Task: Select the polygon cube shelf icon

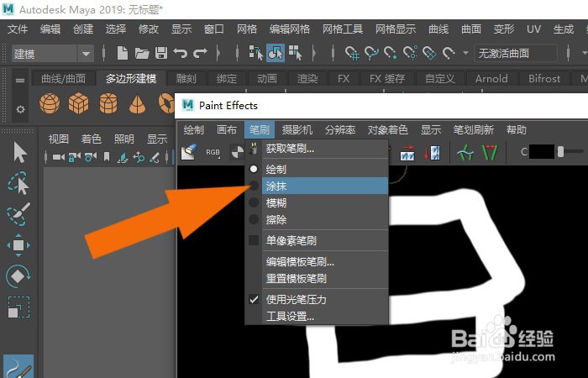Action: pos(79,103)
